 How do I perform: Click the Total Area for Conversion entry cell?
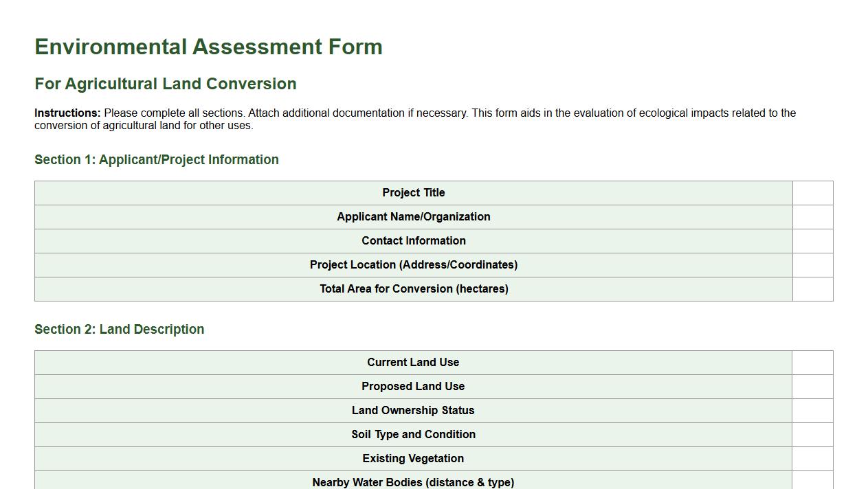tap(812, 289)
